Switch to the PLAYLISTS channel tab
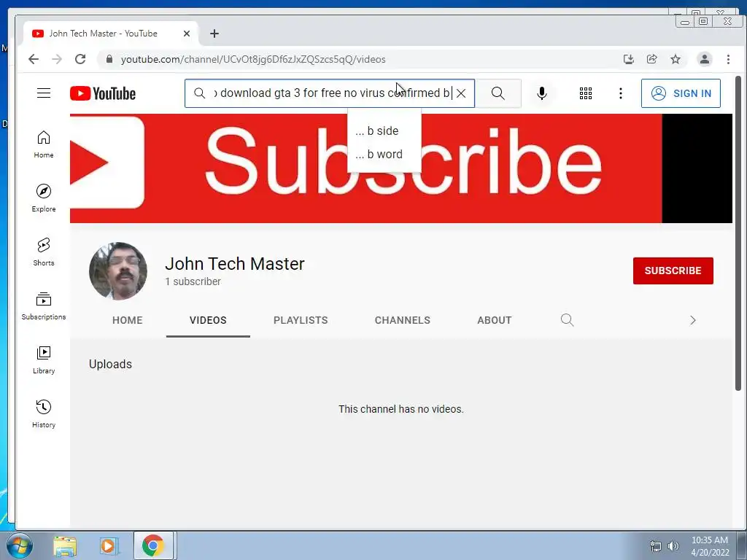This screenshot has height=560, width=747. pyautogui.click(x=301, y=320)
